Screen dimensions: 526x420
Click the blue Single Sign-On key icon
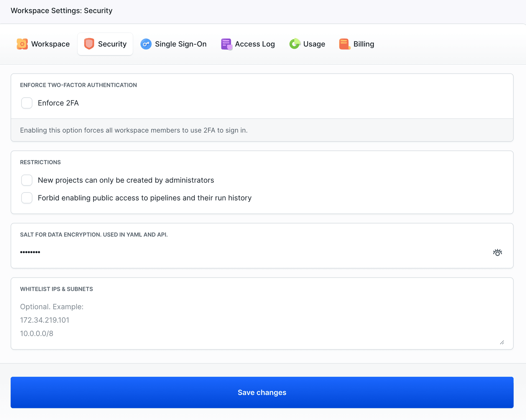[x=146, y=44]
